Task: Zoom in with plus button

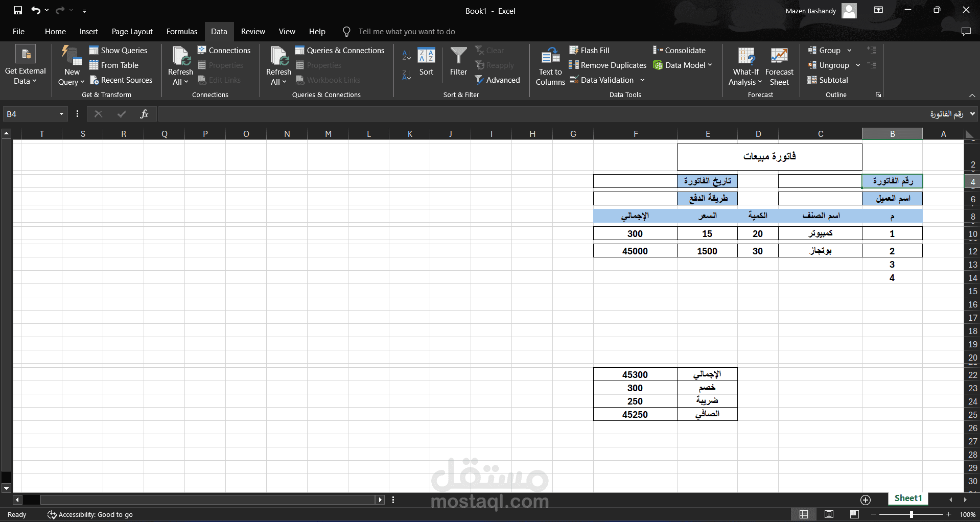Action: click(x=949, y=514)
